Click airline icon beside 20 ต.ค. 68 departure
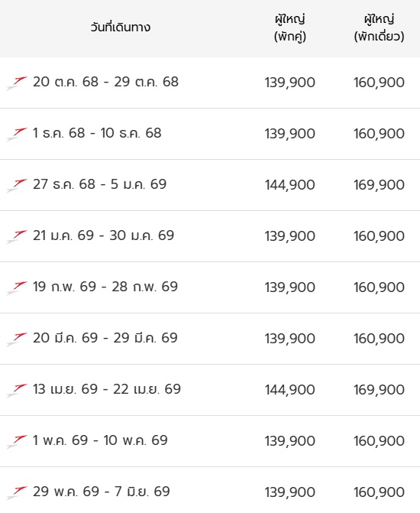The width and height of the screenshot is (420, 513). pos(17,83)
